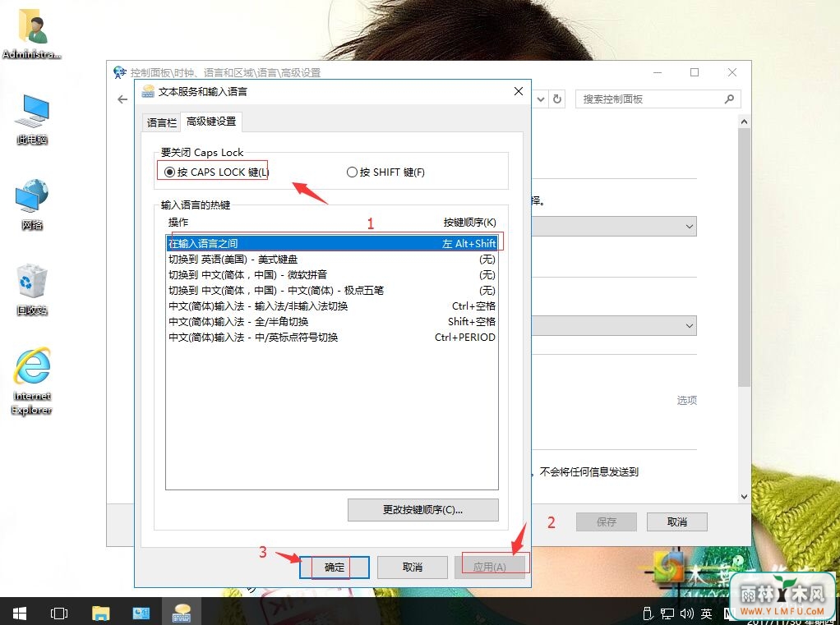Click the 按键顺序(K) column header

pyautogui.click(x=470, y=222)
